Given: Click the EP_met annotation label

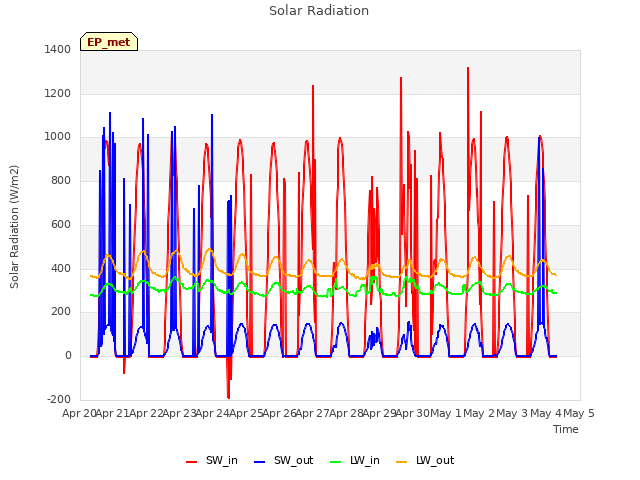Looking at the screenshot, I should [109, 42].
